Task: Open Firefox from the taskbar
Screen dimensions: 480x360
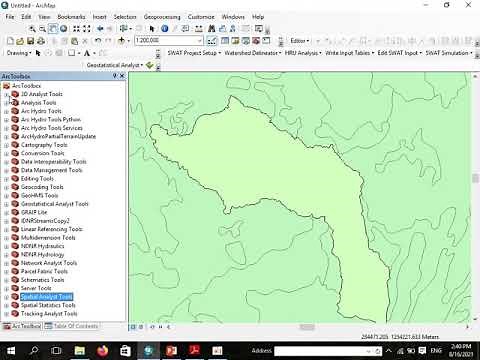Action: click(103, 351)
